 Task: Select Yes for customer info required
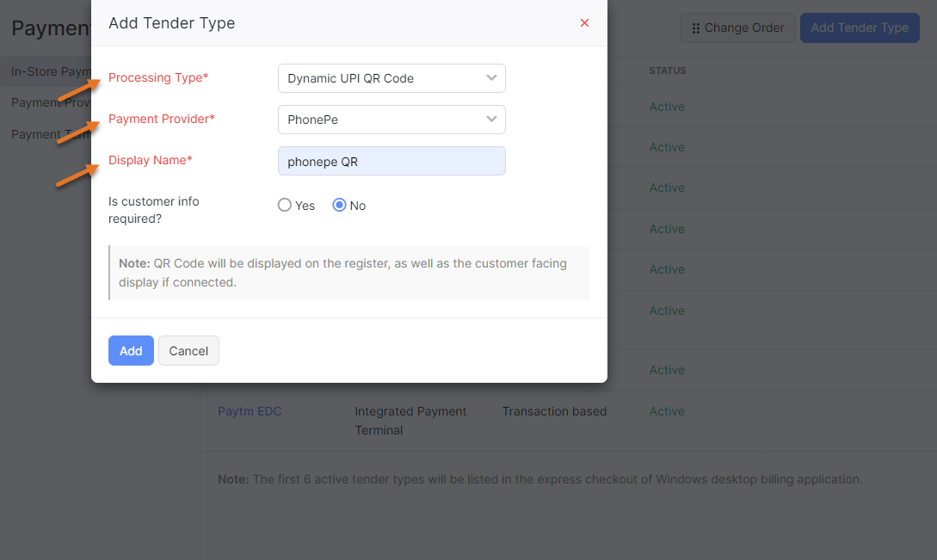point(285,206)
